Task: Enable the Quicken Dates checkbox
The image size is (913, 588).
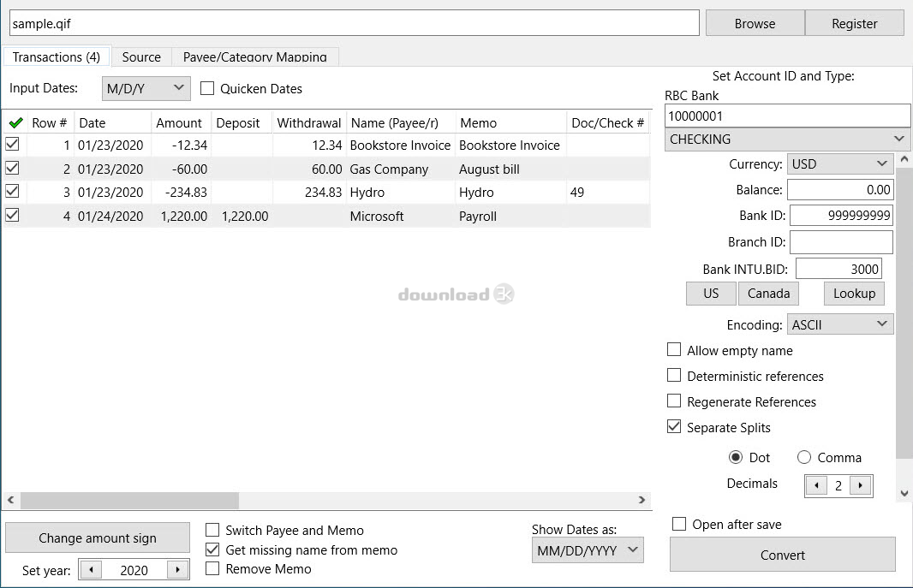Action: (207, 88)
